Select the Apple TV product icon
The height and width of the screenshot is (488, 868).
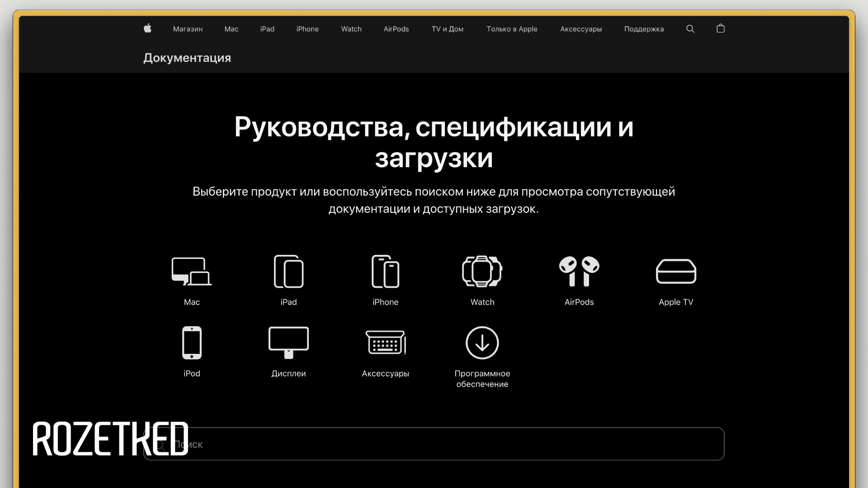pos(676,271)
